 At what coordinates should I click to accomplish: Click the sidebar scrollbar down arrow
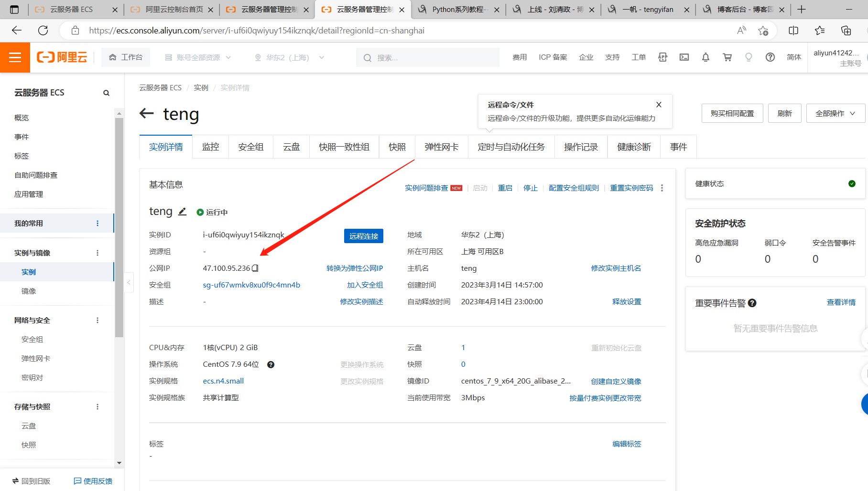[x=119, y=463]
